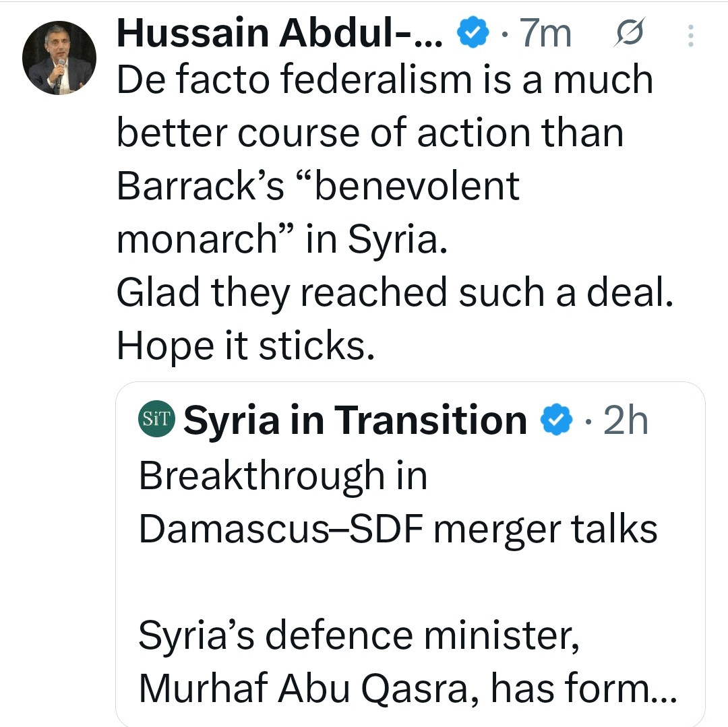Click Syria in Transition's verified badge
Image resolution: width=728 pixels, height=727 pixels.
click(x=555, y=419)
